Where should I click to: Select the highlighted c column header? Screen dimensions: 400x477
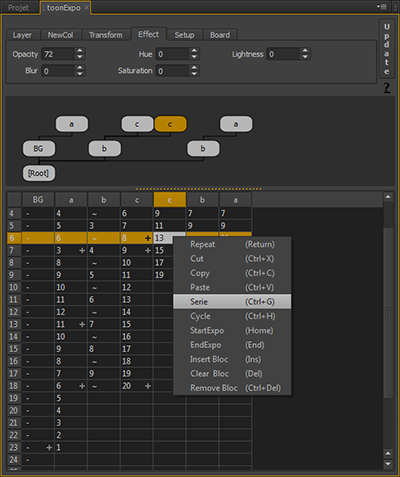(x=170, y=200)
